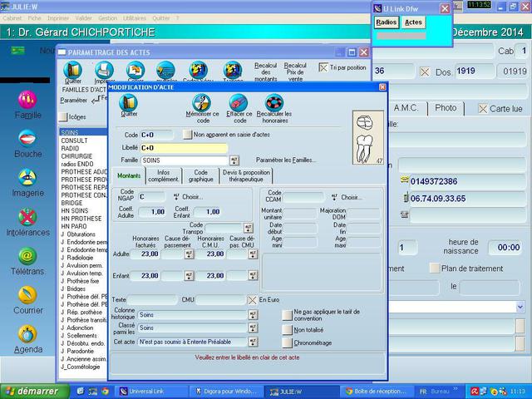Click Quitter icon in Modification d'acte dialog

[128, 103]
